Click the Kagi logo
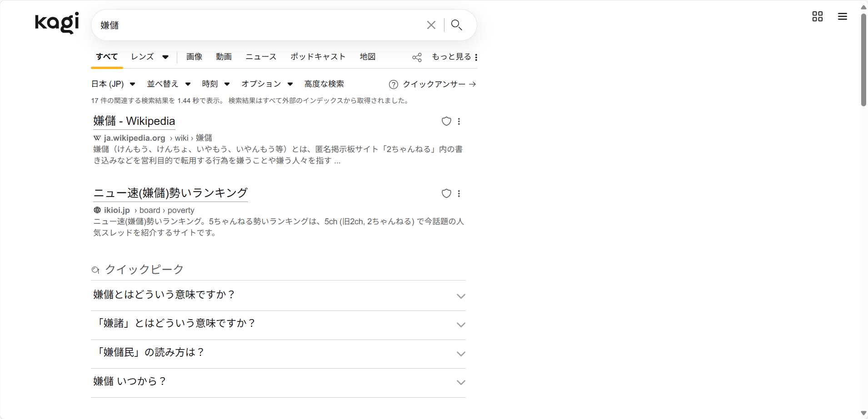Viewport: 868px width, 419px height. point(57,23)
